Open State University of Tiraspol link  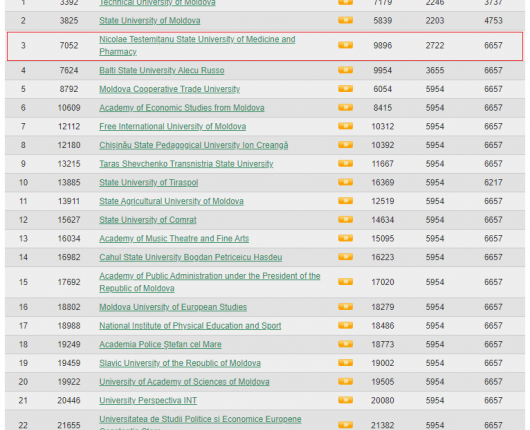148,183
